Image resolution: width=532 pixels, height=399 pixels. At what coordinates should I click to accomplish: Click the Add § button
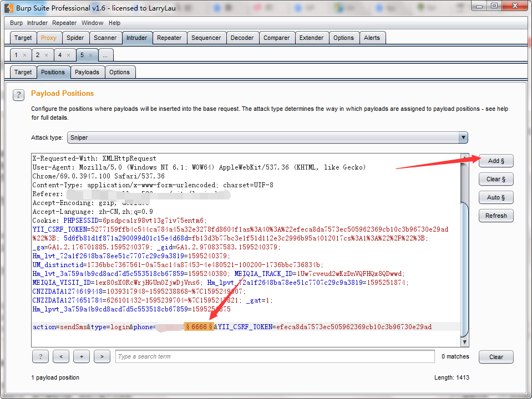[x=496, y=161]
